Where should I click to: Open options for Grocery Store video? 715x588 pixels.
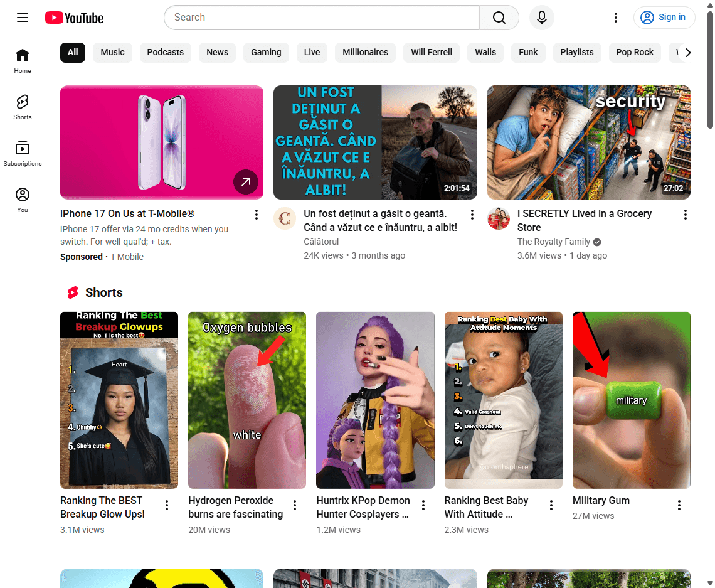685,215
